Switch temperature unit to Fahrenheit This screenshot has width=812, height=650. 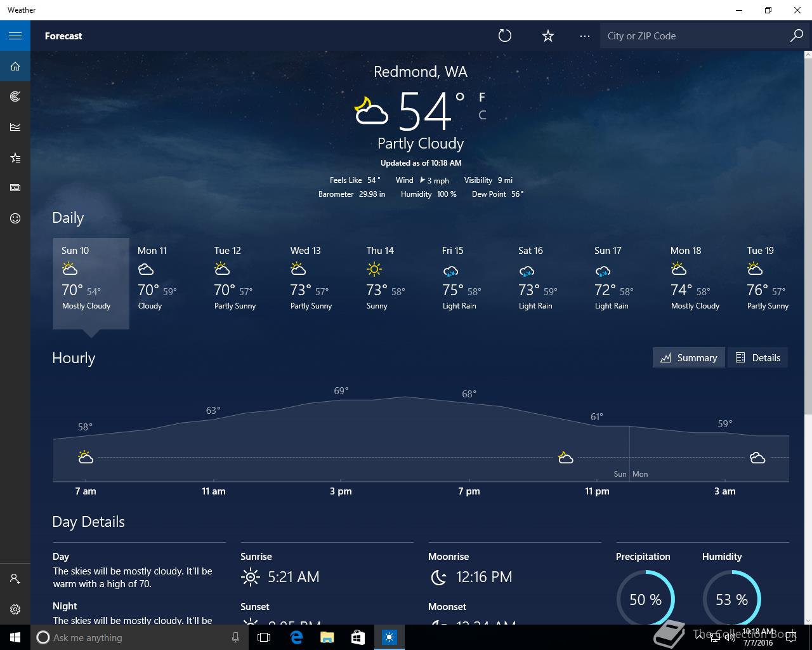click(x=482, y=97)
